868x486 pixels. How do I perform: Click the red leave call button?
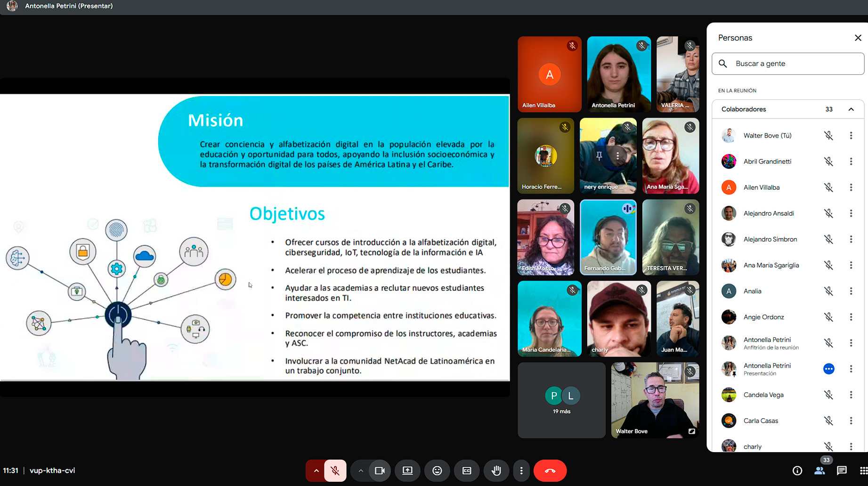[550, 470]
